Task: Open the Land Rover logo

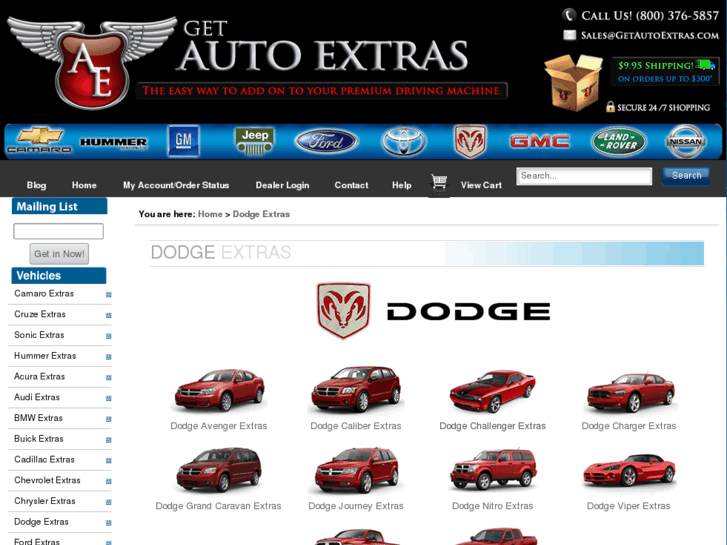Action: click(619, 141)
